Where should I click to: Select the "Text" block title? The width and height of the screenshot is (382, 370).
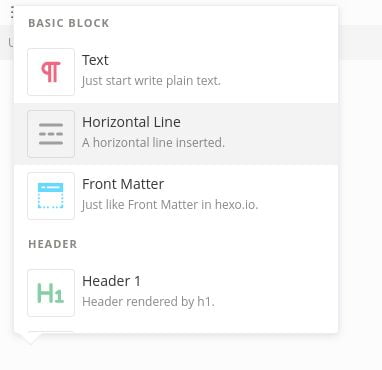[x=95, y=60]
